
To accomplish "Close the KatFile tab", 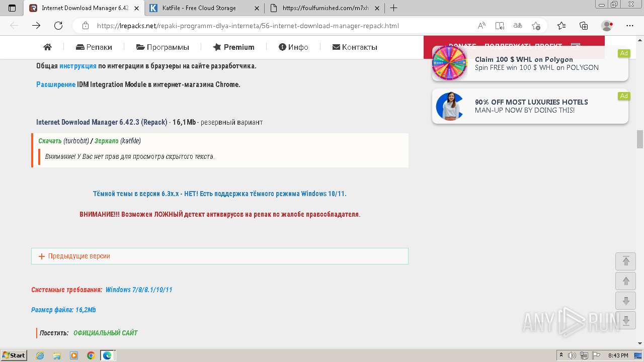I will coord(257,8).
